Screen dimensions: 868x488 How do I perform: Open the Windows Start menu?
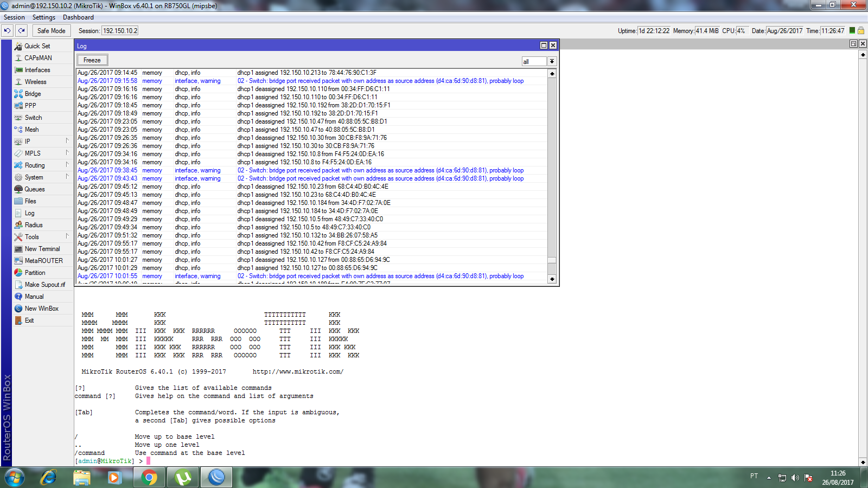click(x=15, y=477)
